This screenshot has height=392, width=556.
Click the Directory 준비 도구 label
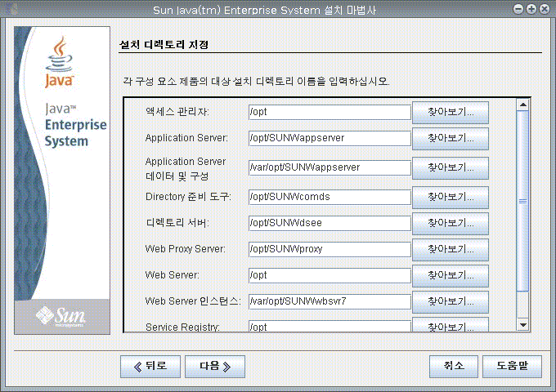coord(188,197)
